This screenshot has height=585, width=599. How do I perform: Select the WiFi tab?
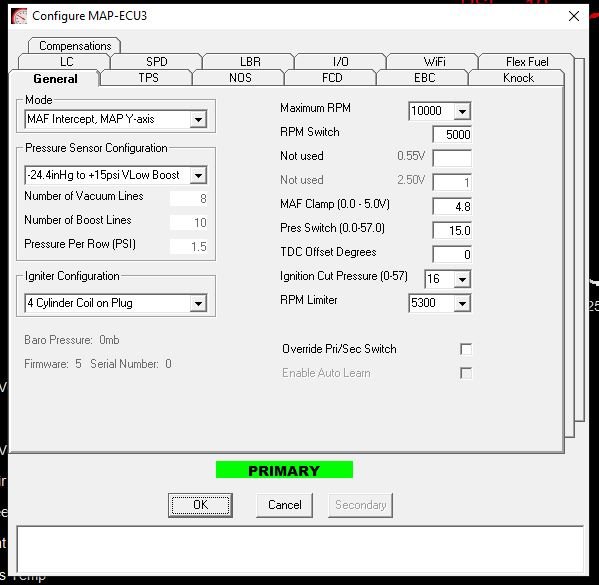click(x=434, y=62)
